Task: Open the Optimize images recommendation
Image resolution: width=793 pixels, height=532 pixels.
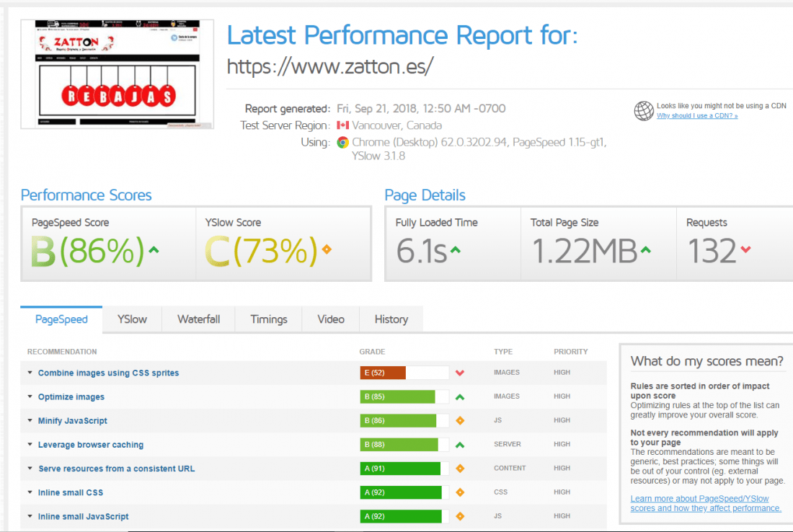Action: (x=71, y=397)
